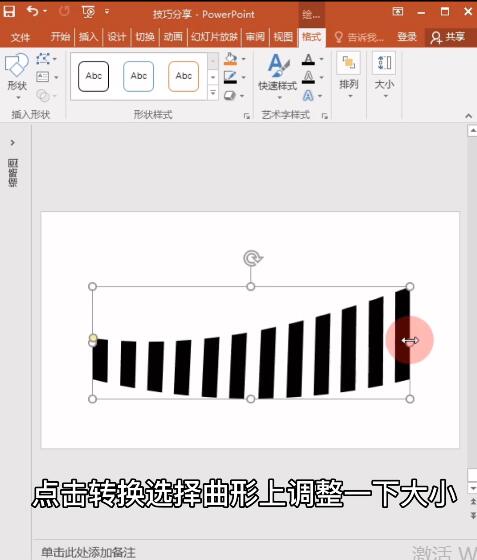Apply the black outline Abc shape style
477x560 pixels.
[x=94, y=76]
